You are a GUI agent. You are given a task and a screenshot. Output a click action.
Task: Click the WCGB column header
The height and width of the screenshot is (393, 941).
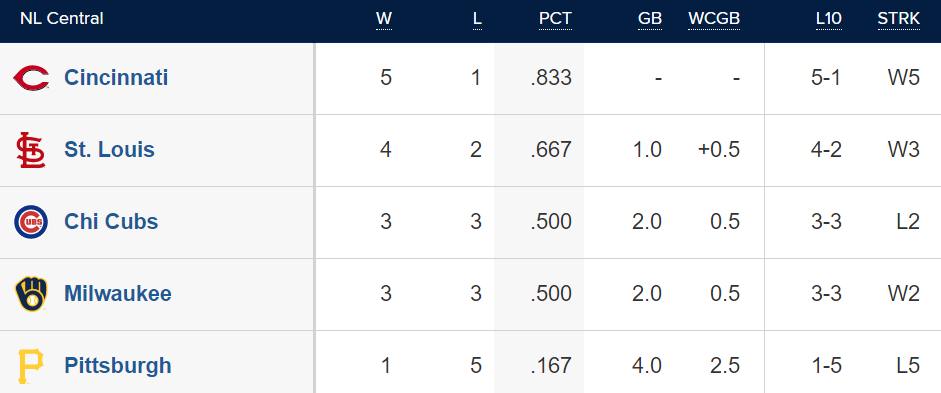point(714,19)
